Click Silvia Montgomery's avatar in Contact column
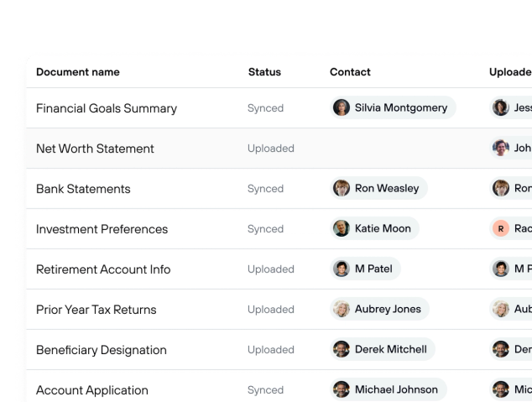This screenshot has width=532, height=402. pos(342,107)
